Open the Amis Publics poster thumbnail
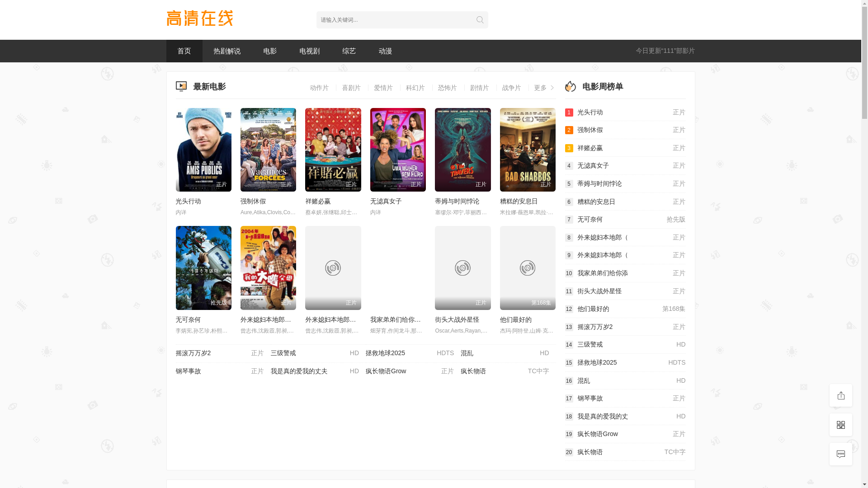Viewport: 868px width, 488px height. click(203, 150)
